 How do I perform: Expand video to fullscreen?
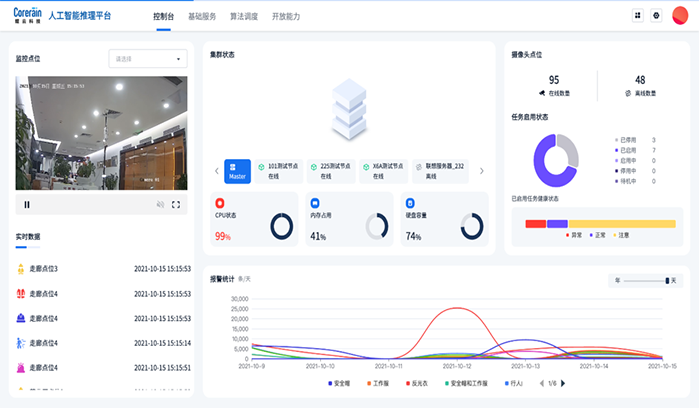point(176,205)
